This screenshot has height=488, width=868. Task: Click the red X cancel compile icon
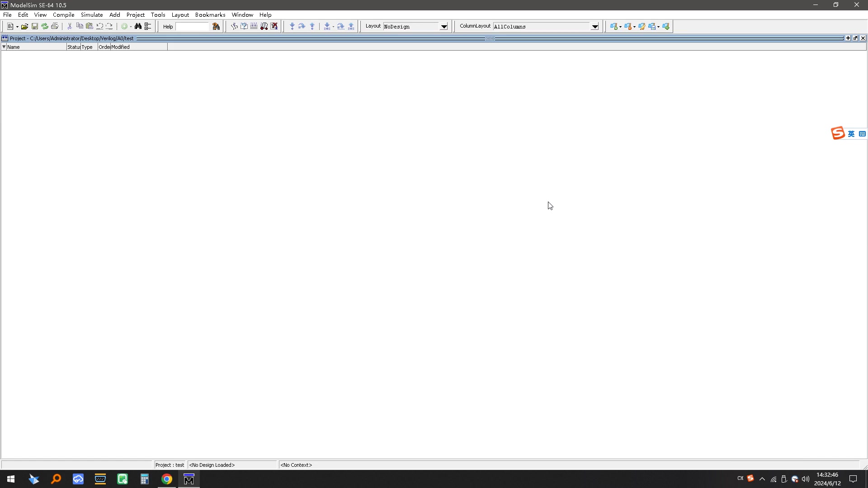(274, 27)
